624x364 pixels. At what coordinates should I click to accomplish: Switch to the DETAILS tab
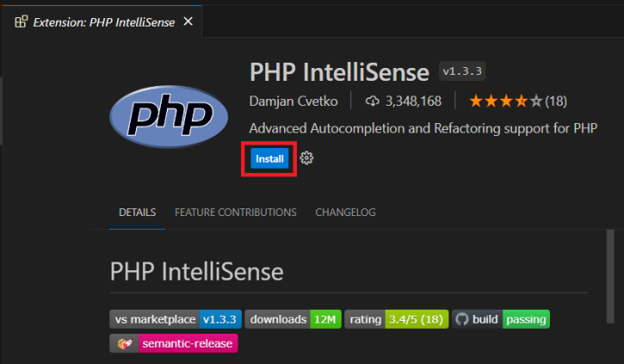coord(138,213)
